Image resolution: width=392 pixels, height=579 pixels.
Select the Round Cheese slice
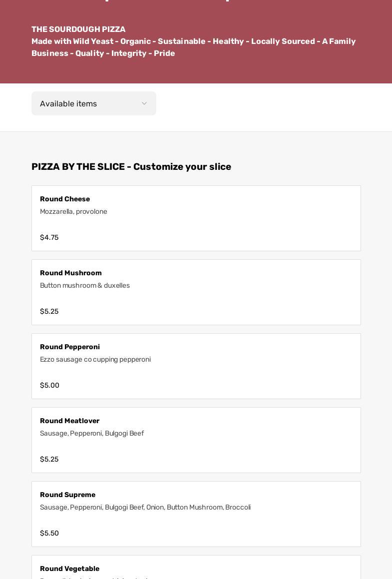[x=196, y=218]
